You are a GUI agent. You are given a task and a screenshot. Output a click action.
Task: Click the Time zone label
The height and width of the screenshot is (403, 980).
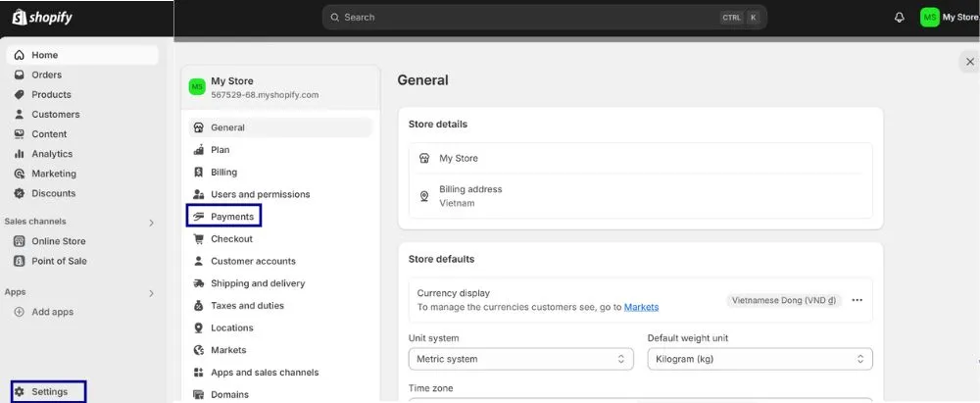[430, 388]
